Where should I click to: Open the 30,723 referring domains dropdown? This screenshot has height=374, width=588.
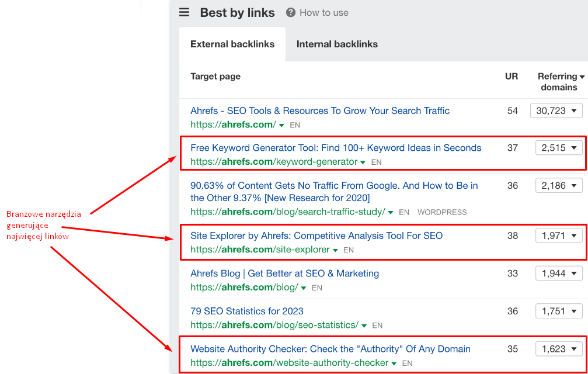point(556,110)
